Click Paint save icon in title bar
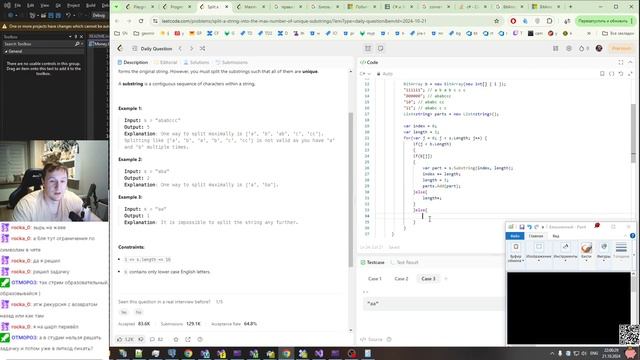This screenshot has width=640, height=360. tap(522, 227)
